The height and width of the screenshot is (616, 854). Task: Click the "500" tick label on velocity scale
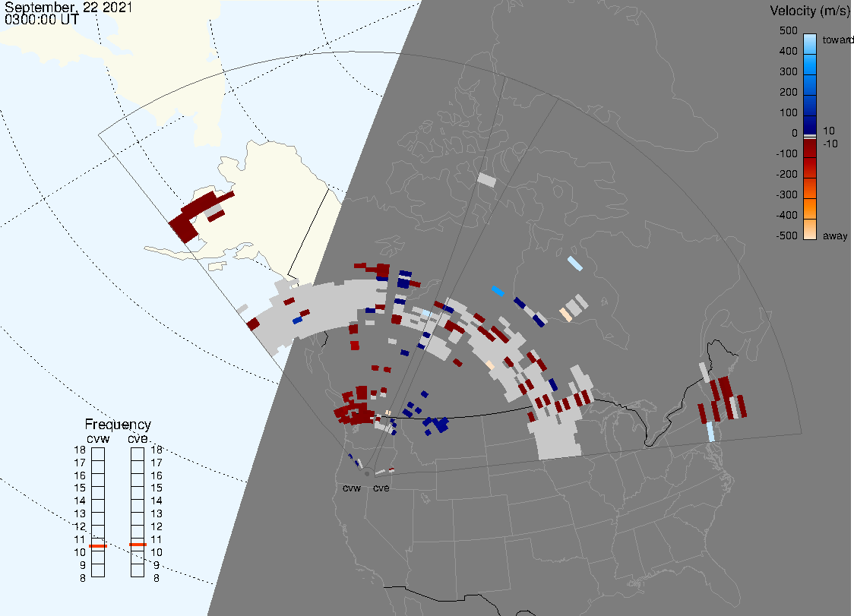pos(788,30)
